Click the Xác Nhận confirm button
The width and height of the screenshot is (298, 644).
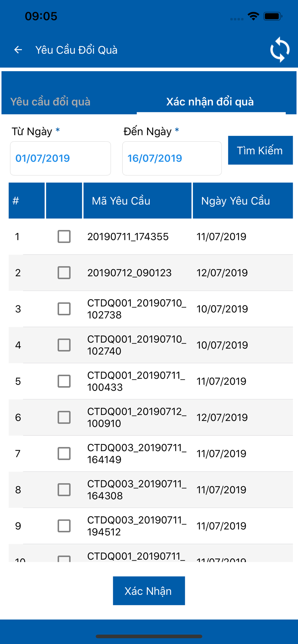(149, 591)
